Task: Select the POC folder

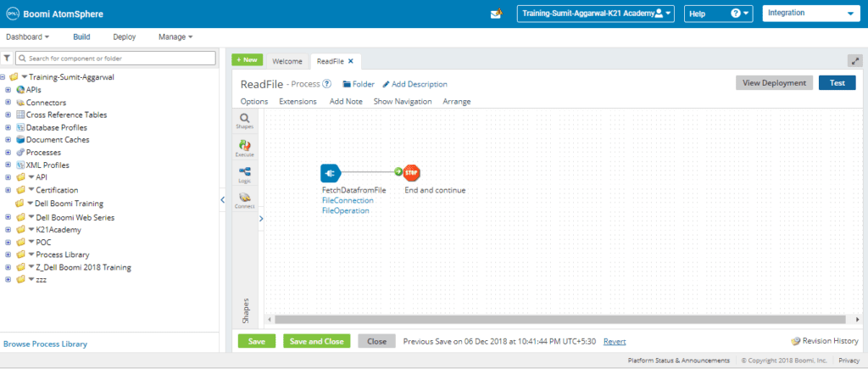Action: (43, 242)
